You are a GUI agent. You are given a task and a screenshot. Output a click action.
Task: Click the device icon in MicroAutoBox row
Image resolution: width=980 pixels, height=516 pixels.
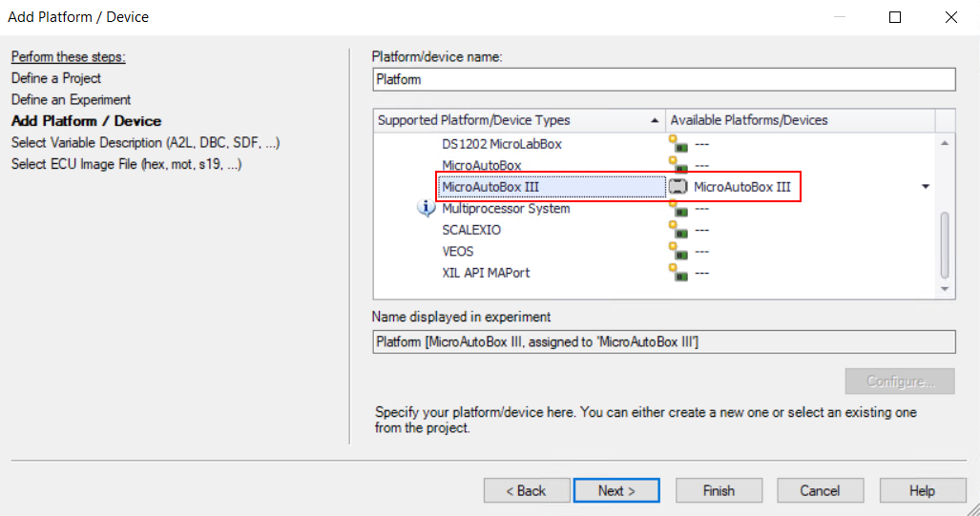pos(678,166)
